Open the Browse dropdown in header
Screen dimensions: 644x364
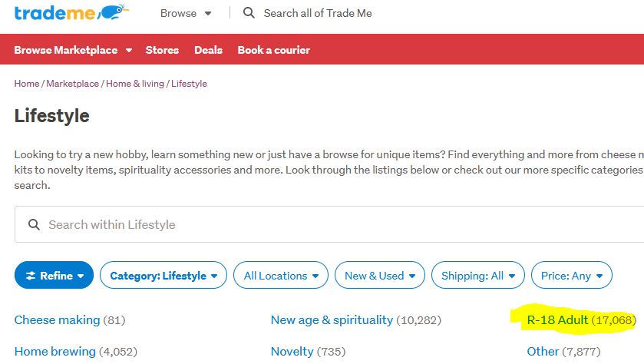pos(186,13)
